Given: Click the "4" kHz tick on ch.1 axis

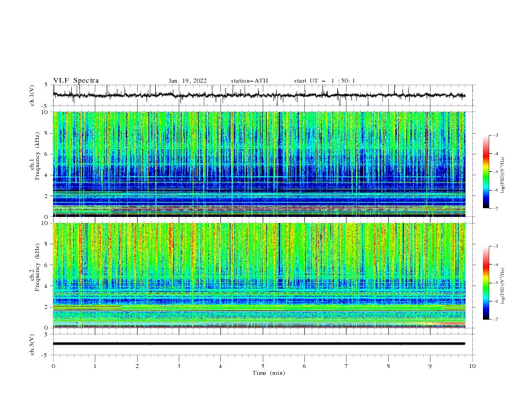Looking at the screenshot, I should pyautogui.click(x=46, y=175).
